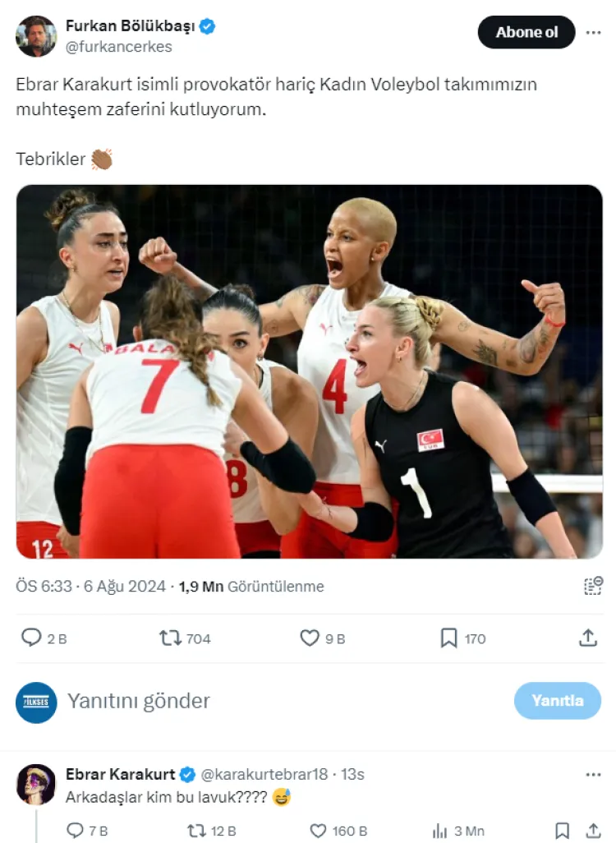Bookmark the main tweet showing 170
Image resolution: width=616 pixels, height=843 pixels.
coord(448,638)
